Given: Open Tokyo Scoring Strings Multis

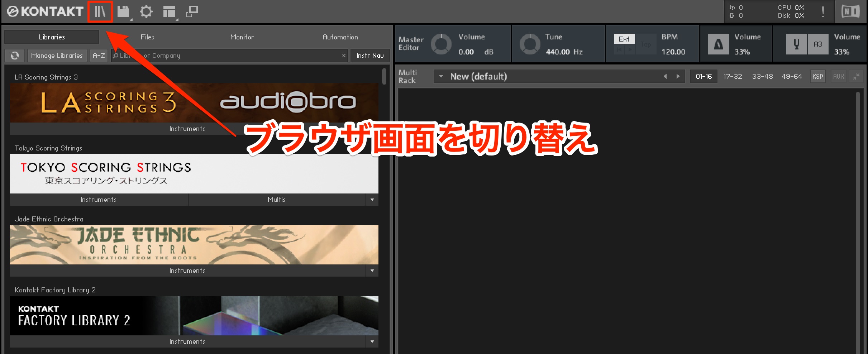Looking at the screenshot, I should (x=277, y=200).
